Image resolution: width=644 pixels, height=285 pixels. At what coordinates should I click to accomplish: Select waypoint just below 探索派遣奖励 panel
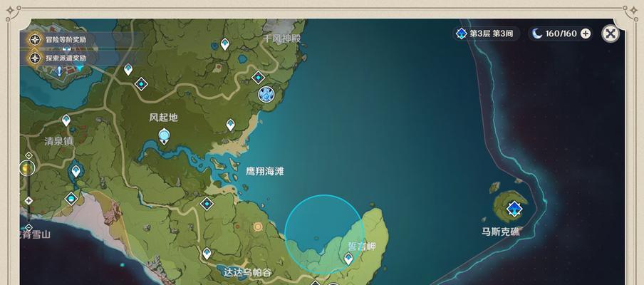(128, 69)
